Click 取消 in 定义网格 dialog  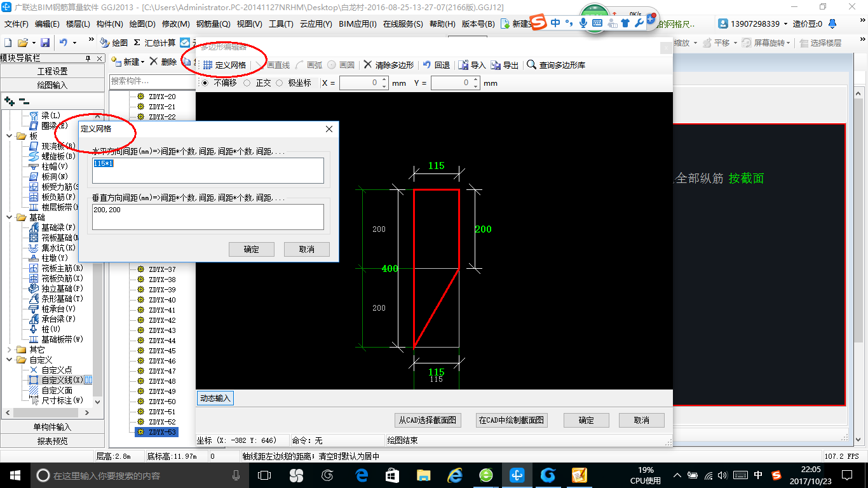307,249
